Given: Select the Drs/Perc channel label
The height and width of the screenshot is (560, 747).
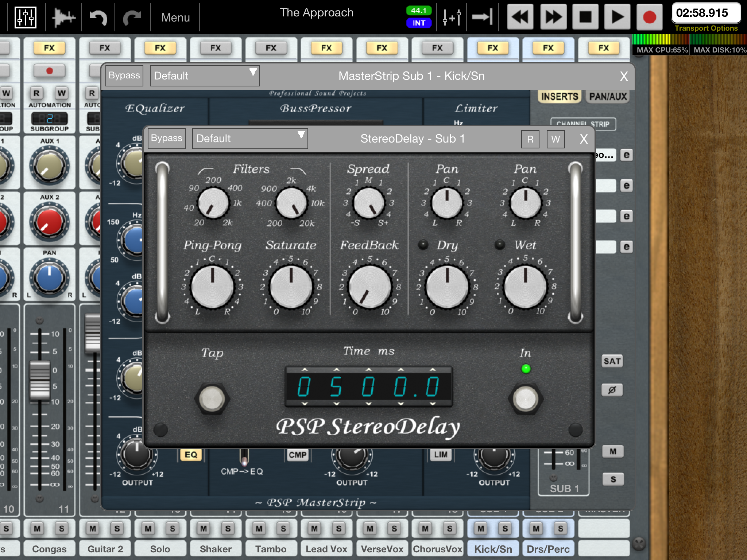Looking at the screenshot, I should coord(548,549).
